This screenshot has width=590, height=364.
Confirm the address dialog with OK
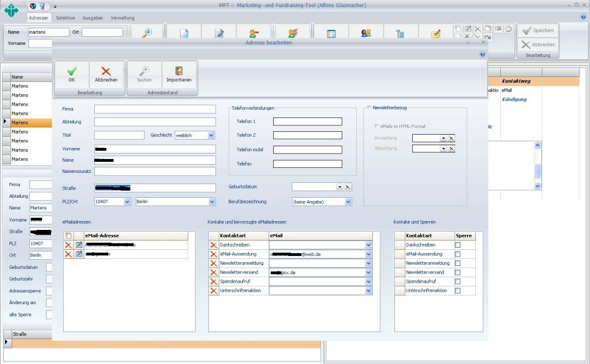click(72, 75)
